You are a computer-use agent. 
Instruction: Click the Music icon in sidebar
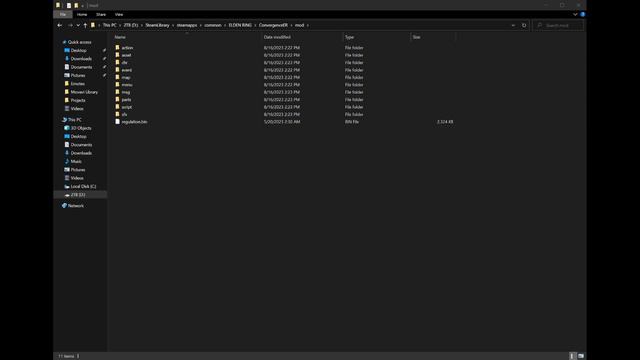[67, 161]
